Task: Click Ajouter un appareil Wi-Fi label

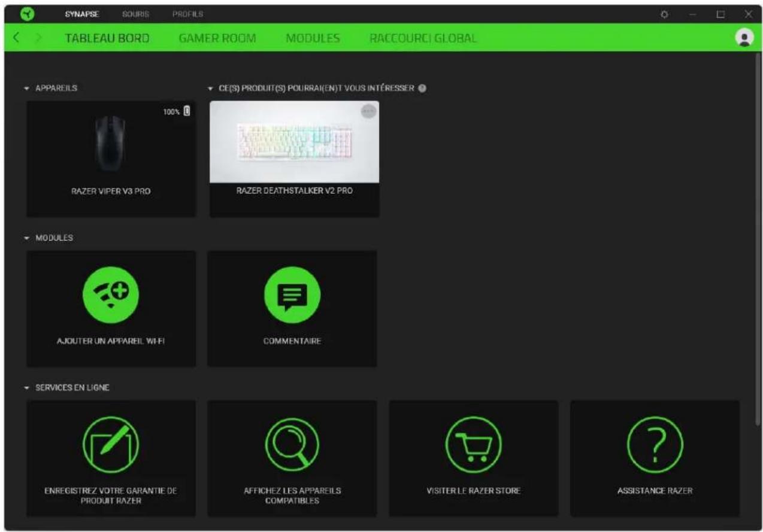Action: click(x=111, y=341)
